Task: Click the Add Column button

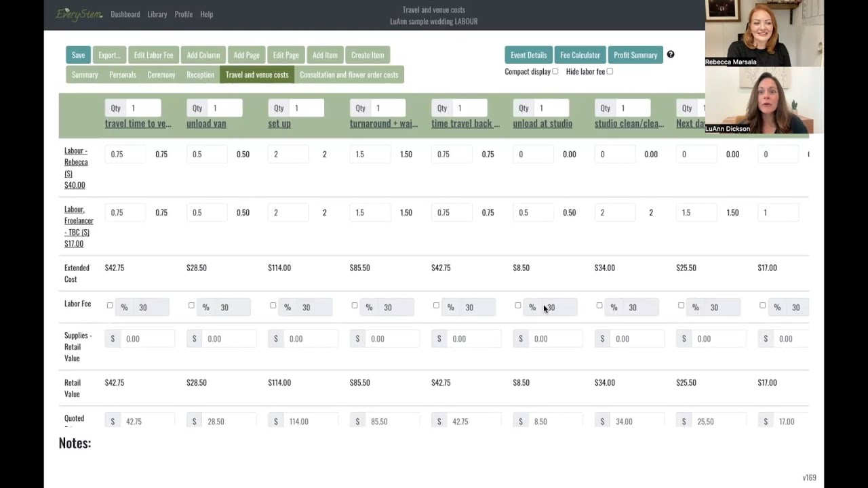Action: click(x=203, y=55)
